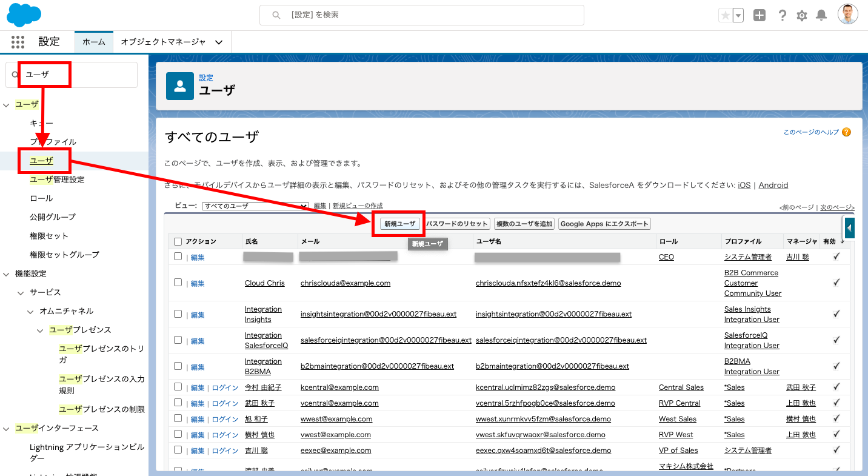Open the iOS download link
868x476 pixels.
click(744, 186)
